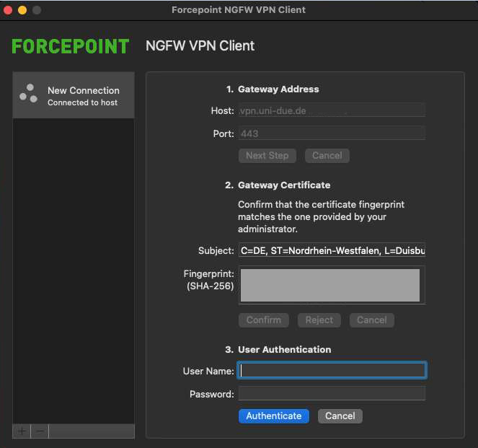
Task: Click the Reject certificate button
Action: point(319,320)
